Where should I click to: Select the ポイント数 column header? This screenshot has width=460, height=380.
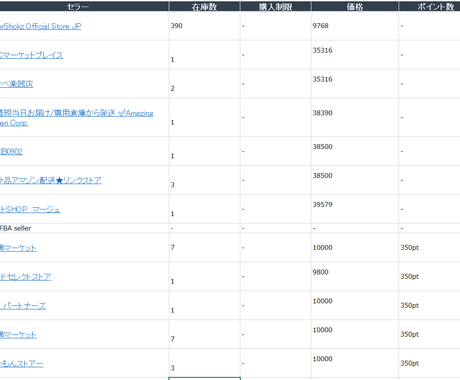coord(430,6)
